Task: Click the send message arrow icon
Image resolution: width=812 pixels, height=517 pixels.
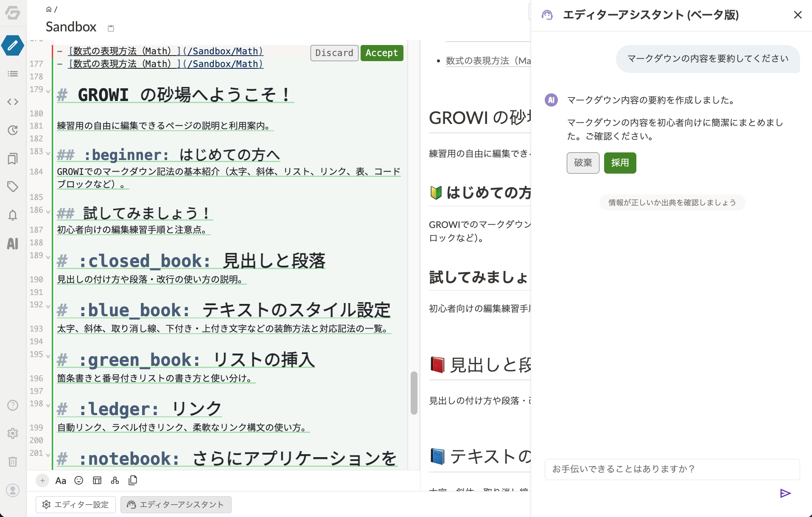Action: pos(785,493)
